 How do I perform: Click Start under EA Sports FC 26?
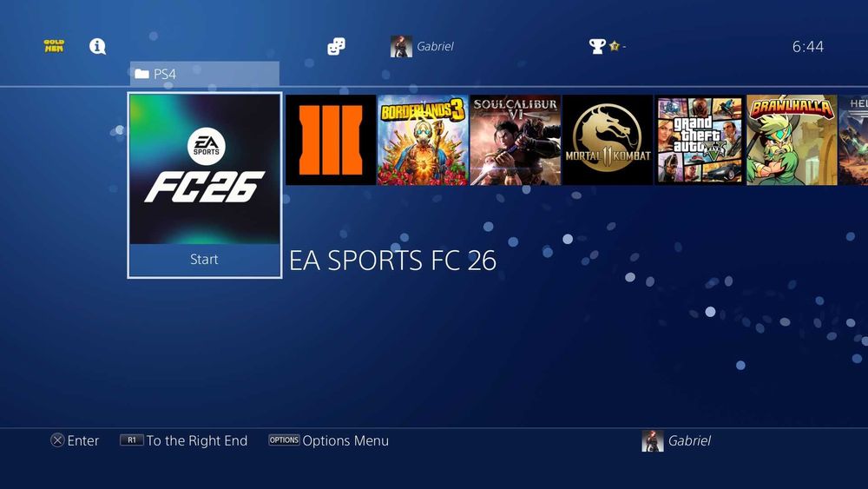(204, 260)
